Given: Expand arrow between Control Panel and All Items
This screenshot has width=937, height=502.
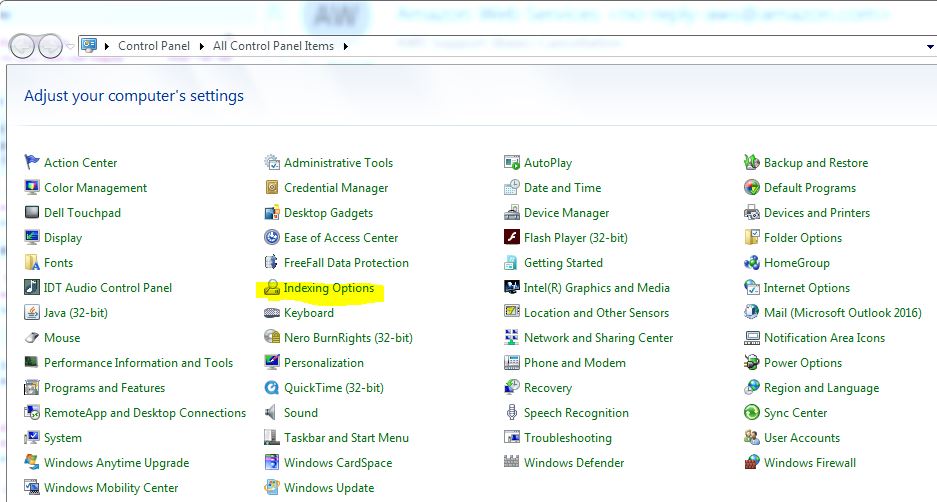Looking at the screenshot, I should click(x=201, y=46).
